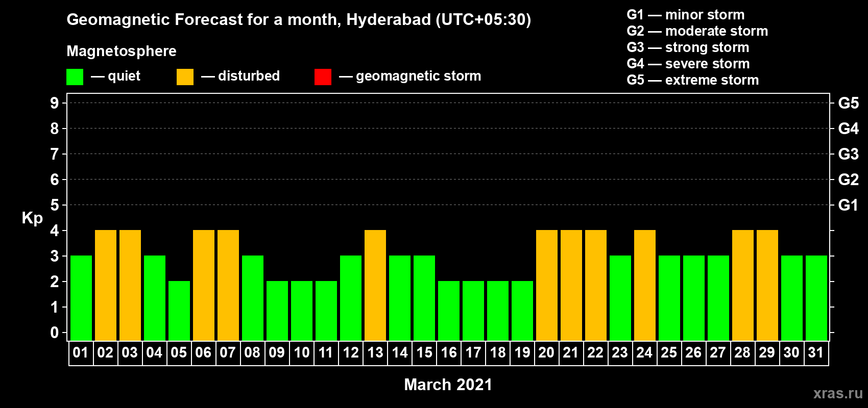Click the orange bar for day 02
The width and height of the screenshot is (868, 408).
click(x=106, y=285)
